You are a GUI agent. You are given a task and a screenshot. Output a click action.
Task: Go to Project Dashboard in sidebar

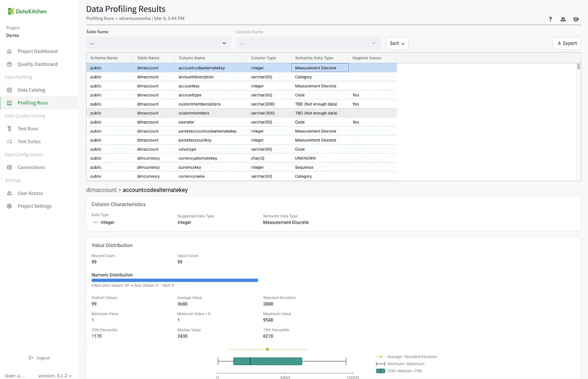coord(37,51)
